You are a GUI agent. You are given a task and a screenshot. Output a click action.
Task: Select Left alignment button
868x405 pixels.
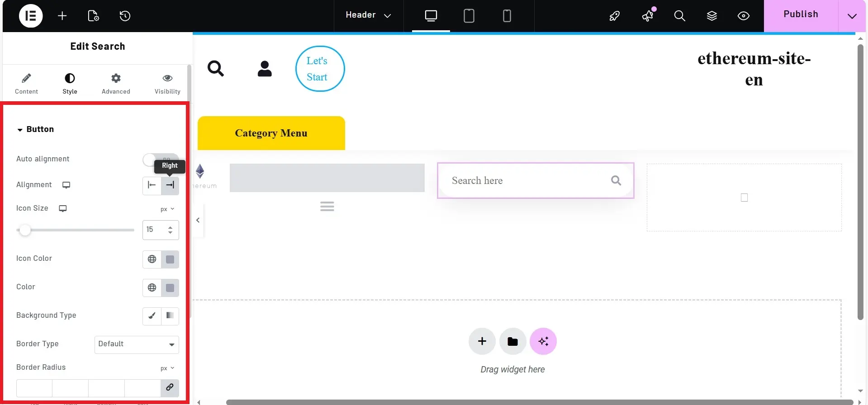tap(152, 185)
